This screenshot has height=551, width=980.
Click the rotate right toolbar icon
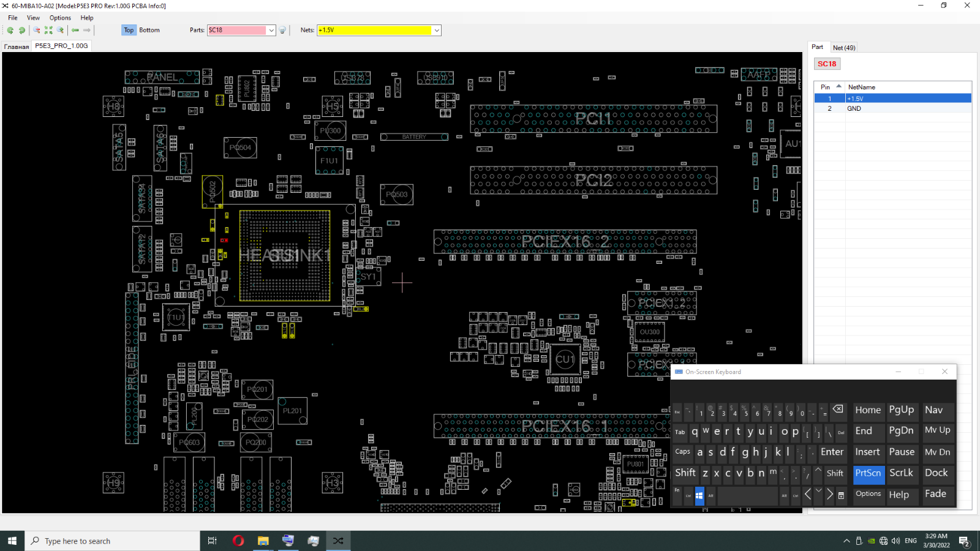click(x=22, y=30)
